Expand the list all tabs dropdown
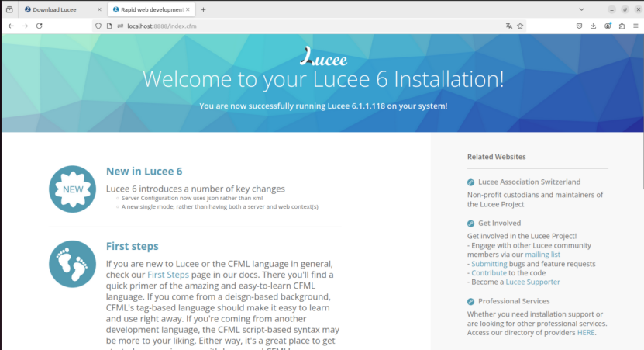 (x=582, y=9)
